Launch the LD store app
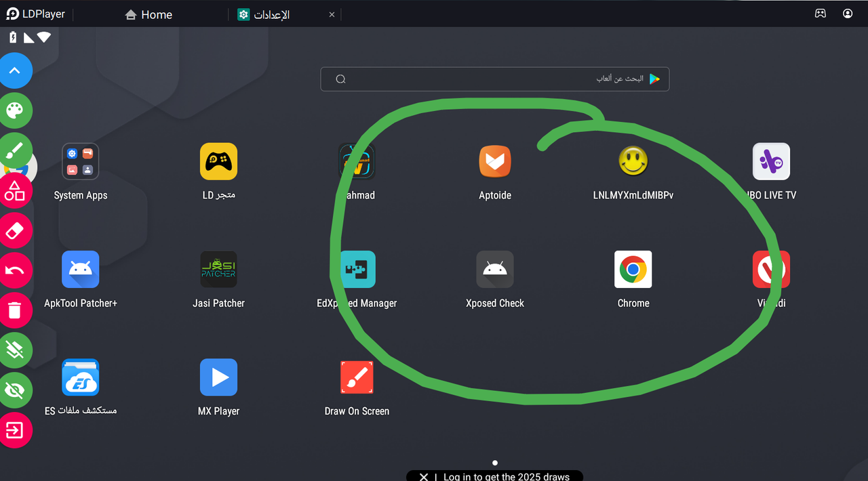 pos(218,161)
